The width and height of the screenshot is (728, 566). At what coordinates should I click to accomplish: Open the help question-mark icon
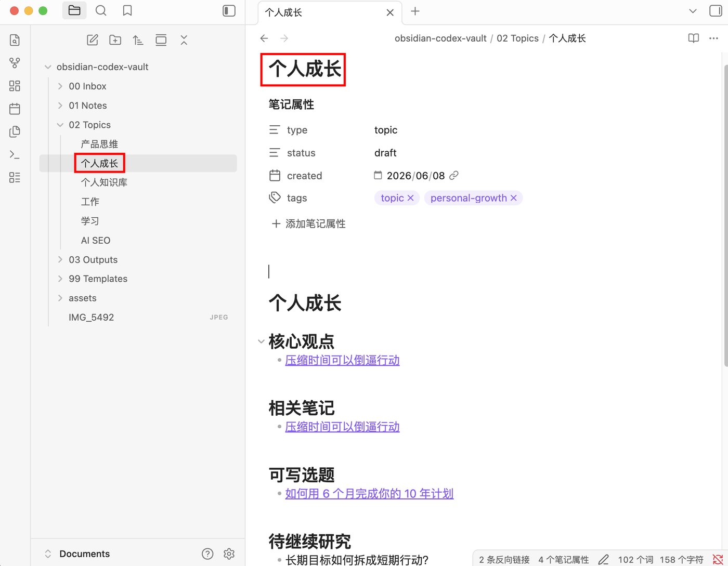tap(207, 554)
